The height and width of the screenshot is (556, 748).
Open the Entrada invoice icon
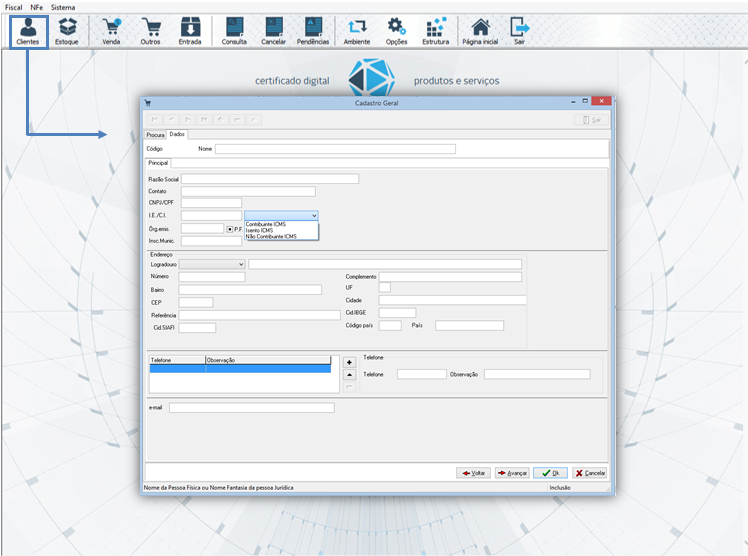[190, 31]
